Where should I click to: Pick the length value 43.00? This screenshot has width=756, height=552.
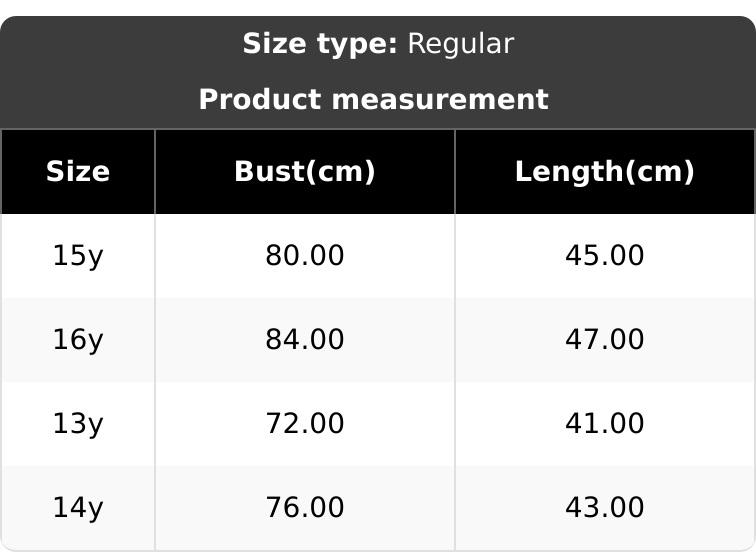click(605, 508)
